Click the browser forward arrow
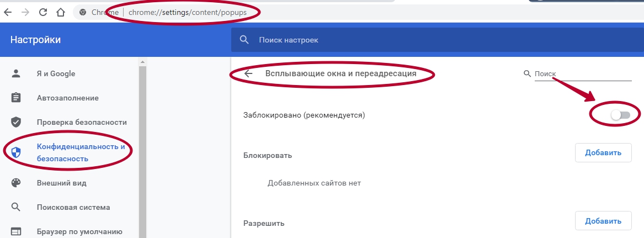The image size is (644, 238). click(26, 12)
